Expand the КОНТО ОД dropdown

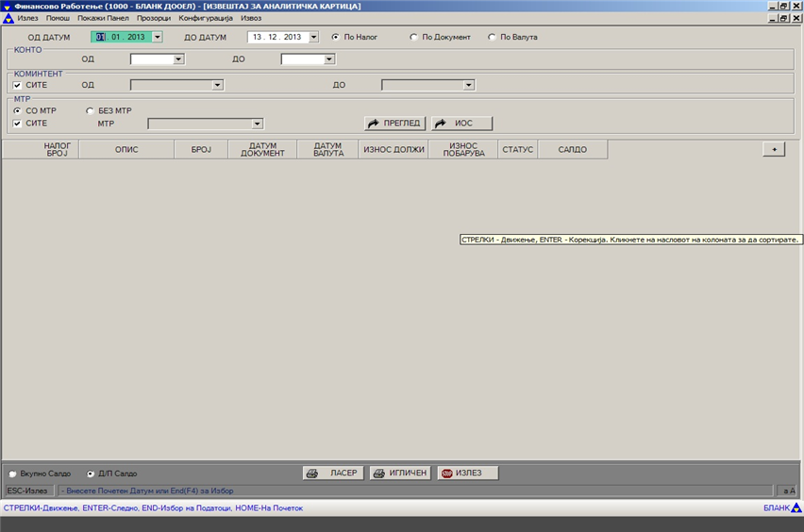pos(178,59)
